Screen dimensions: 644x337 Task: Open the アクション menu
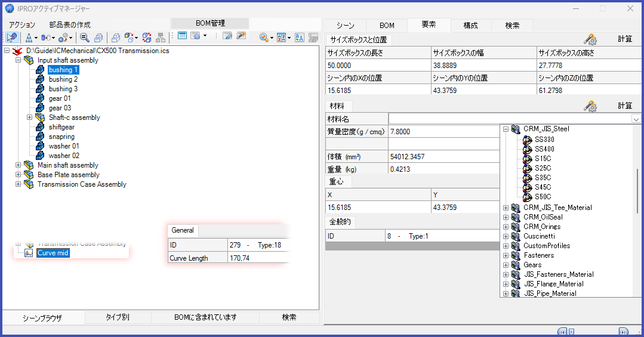(x=21, y=25)
